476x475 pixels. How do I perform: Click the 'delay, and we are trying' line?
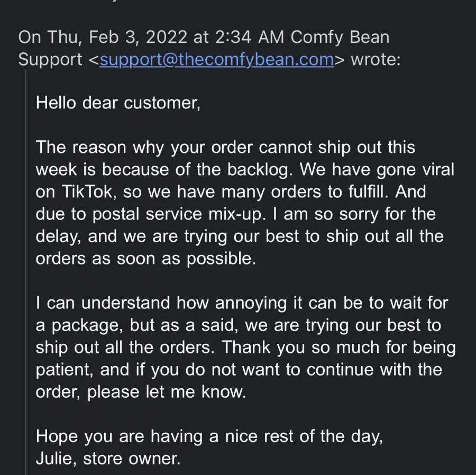tap(240, 236)
